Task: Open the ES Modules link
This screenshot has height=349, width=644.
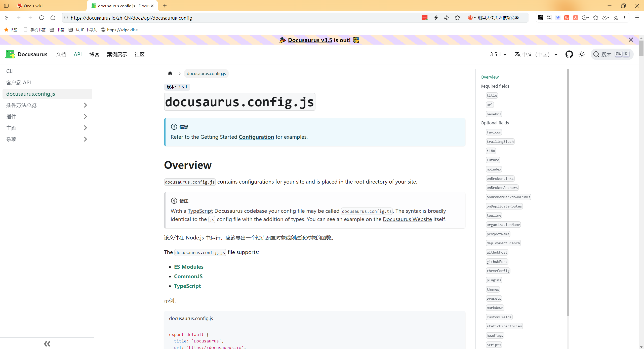Action: click(189, 267)
